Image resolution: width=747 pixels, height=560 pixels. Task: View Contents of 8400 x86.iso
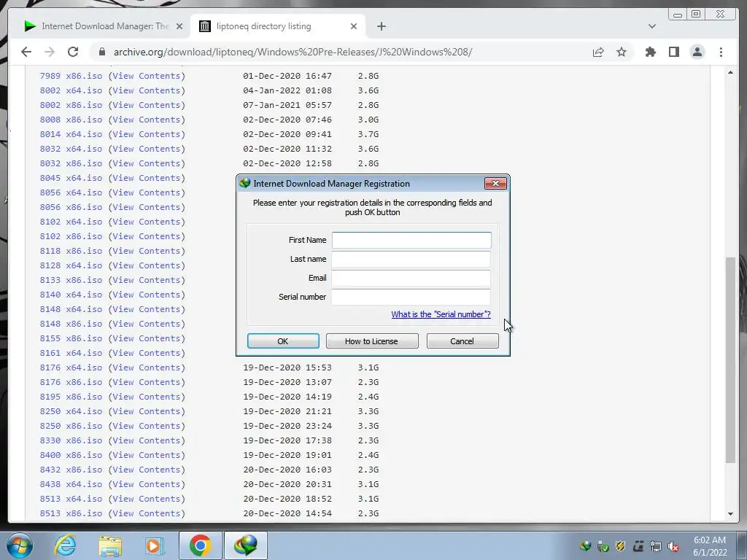point(147,455)
